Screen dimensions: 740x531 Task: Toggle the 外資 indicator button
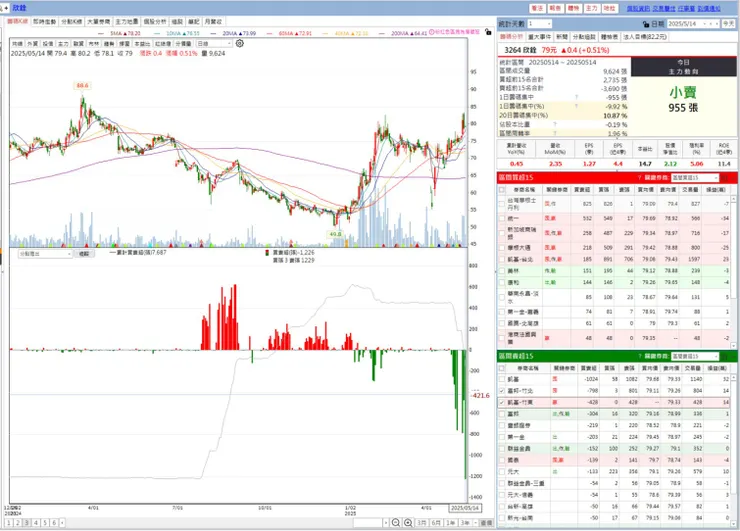click(x=32, y=43)
